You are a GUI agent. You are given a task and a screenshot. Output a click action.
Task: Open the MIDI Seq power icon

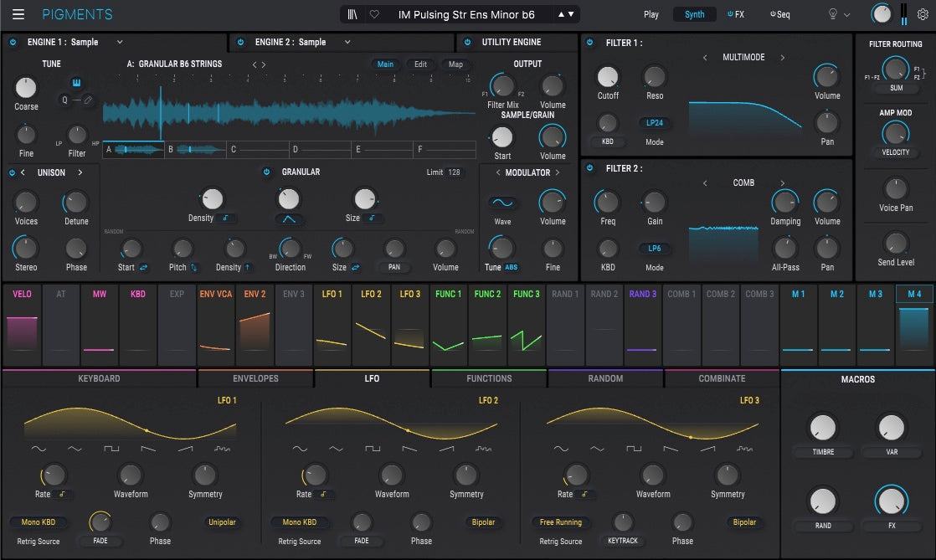tap(775, 14)
